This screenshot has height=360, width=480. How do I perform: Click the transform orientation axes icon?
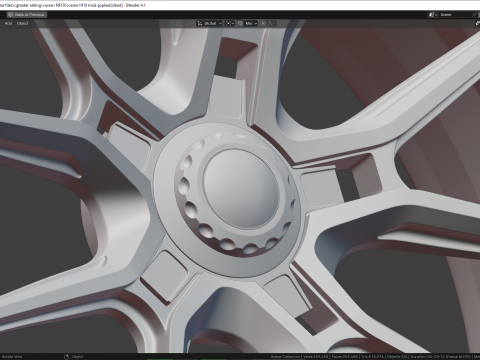200,23
